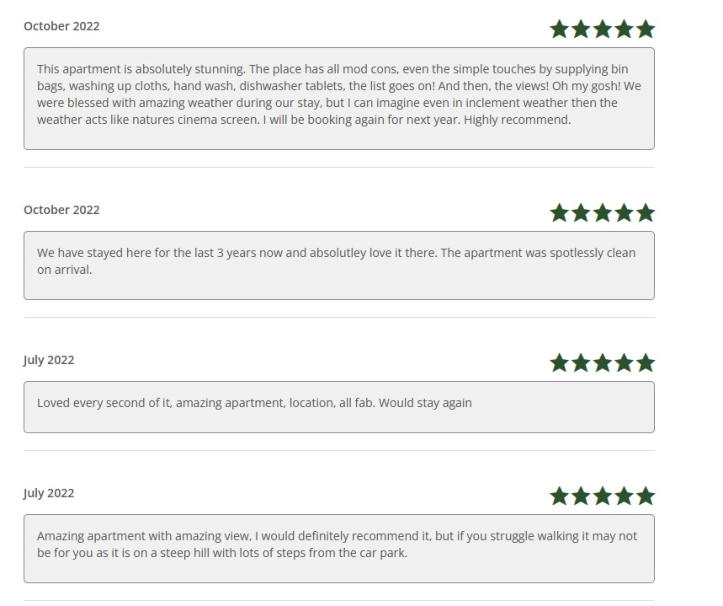Click fifth star of second October 2022 review
The width and height of the screenshot is (723, 606).
[x=646, y=213]
